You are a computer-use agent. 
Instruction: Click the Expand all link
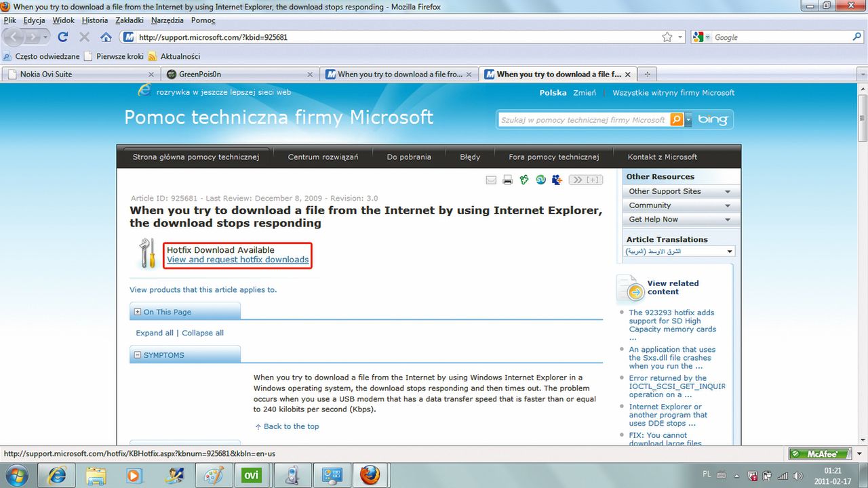click(x=155, y=333)
